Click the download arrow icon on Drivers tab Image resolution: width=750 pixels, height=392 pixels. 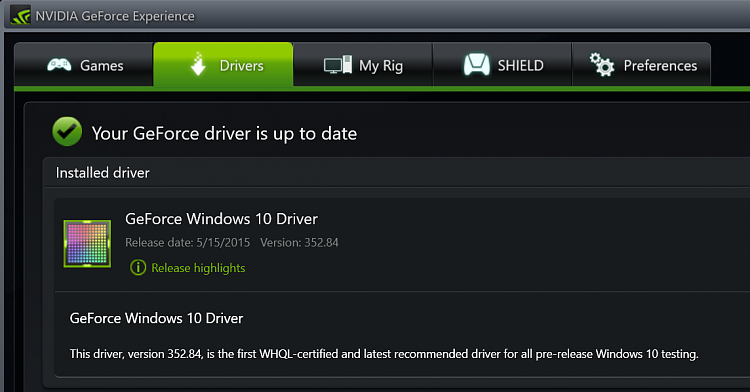(x=198, y=65)
